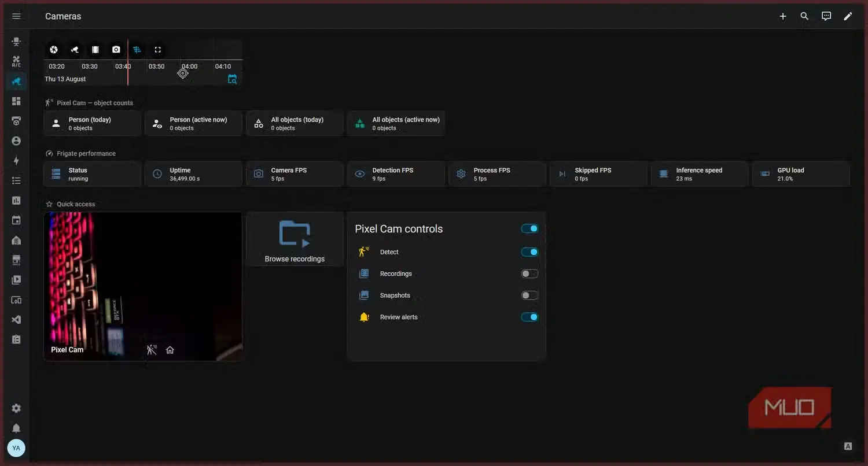Click the blue timeline events icon
This screenshot has height=466, width=868.
(x=137, y=50)
